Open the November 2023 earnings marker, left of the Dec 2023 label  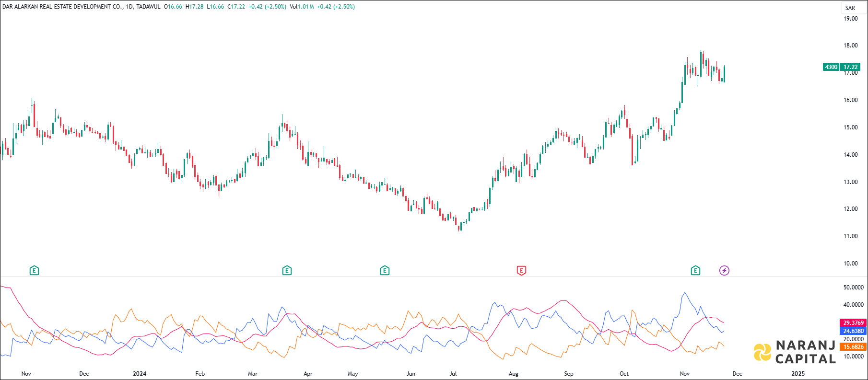34,271
